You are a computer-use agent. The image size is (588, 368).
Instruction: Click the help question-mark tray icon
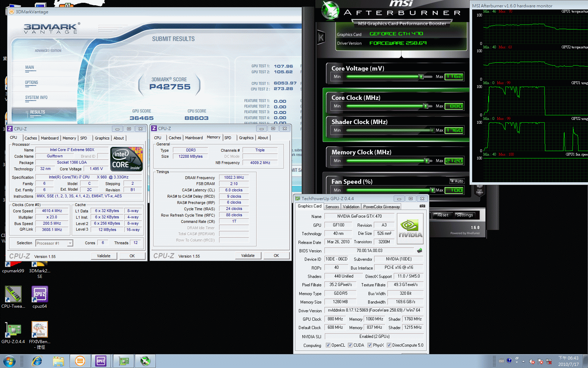509,360
